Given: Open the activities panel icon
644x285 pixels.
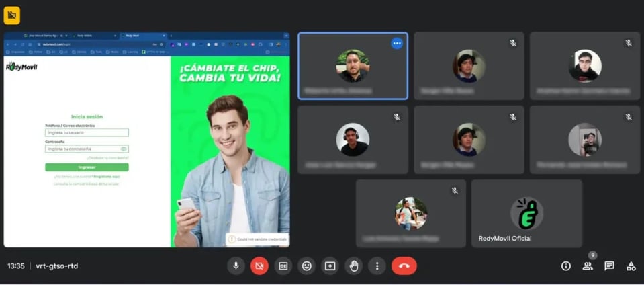Looking at the screenshot, I should point(631,266).
